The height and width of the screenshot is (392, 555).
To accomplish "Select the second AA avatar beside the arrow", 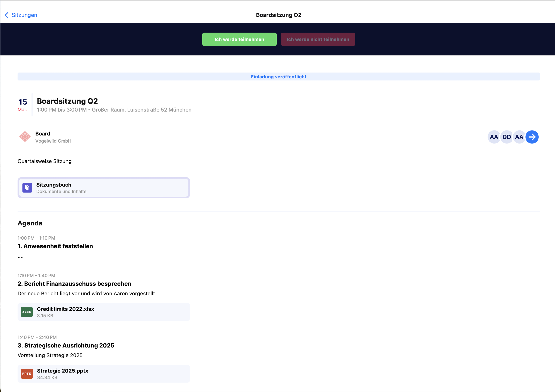I will pos(519,137).
